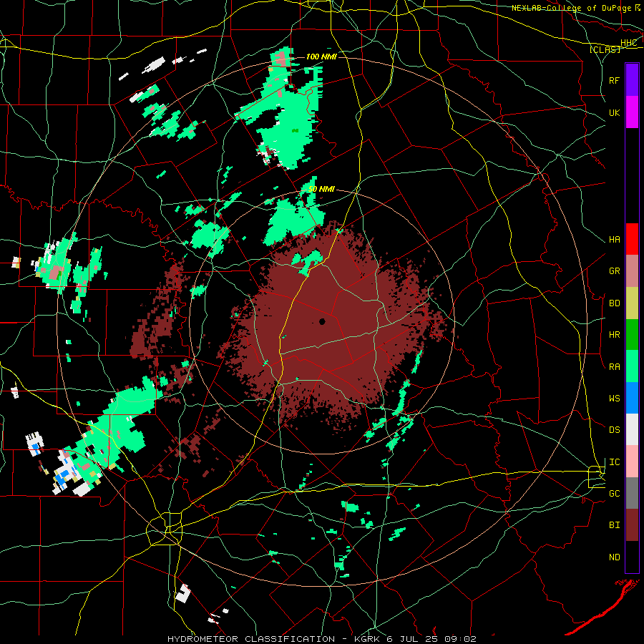Click the HHC product code text
This screenshot has height=644, width=644.
click(628, 43)
